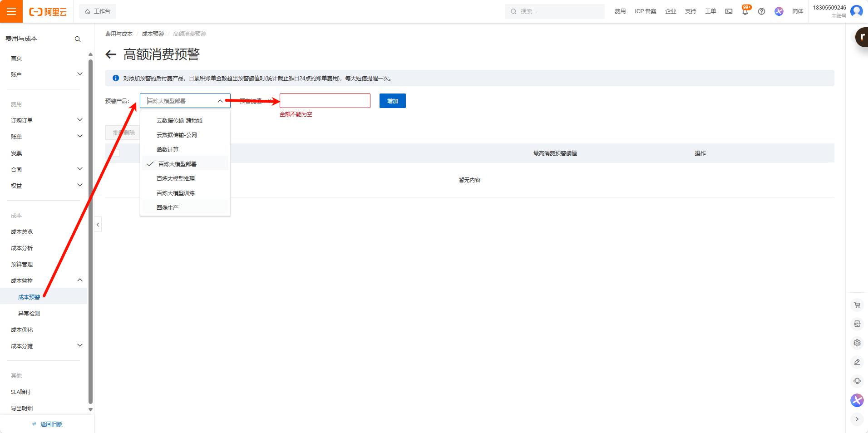Choose 图像生产 option

pyautogui.click(x=185, y=207)
